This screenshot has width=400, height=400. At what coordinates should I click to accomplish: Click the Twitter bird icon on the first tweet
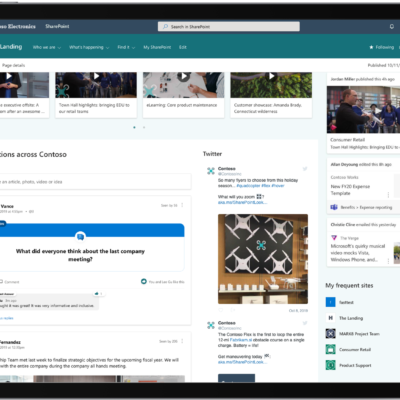click(x=305, y=169)
